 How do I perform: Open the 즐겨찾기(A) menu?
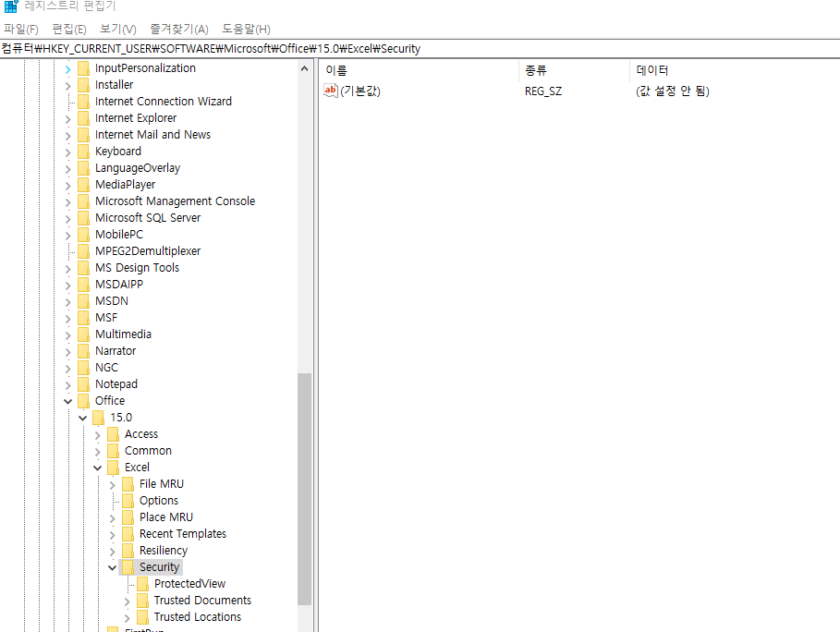179,29
